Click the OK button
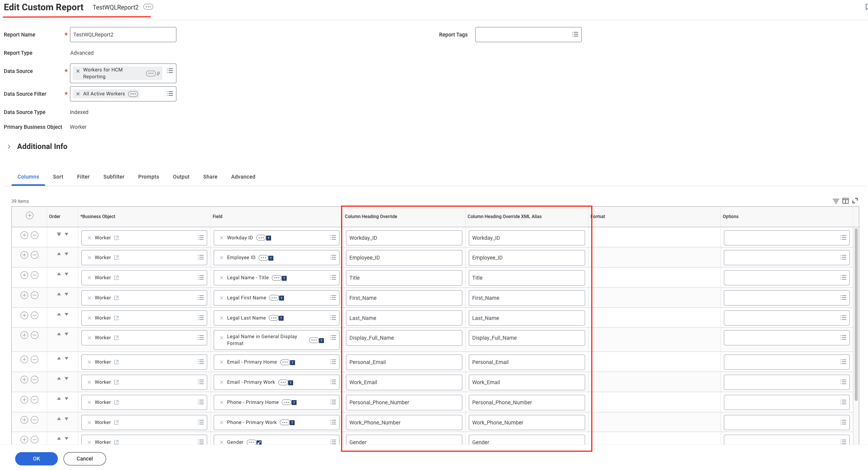 36,459
